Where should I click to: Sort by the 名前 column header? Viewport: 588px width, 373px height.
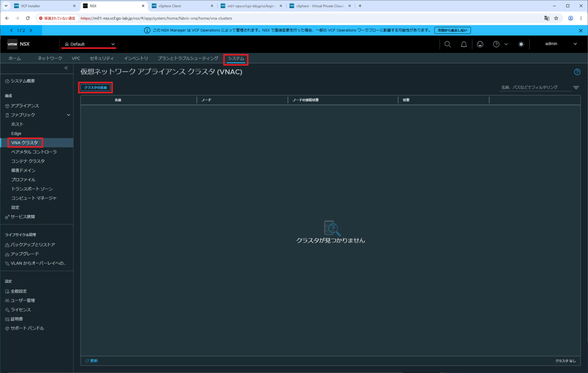point(118,100)
